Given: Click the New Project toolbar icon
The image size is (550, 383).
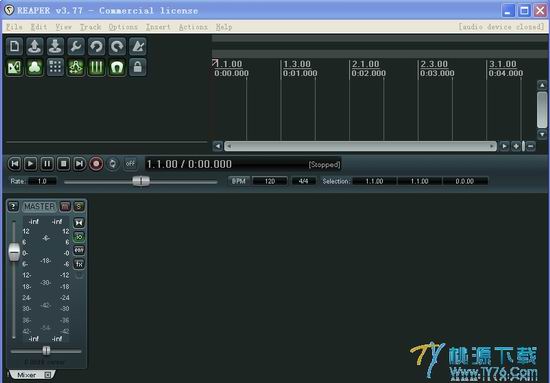Looking at the screenshot, I should (x=14, y=46).
